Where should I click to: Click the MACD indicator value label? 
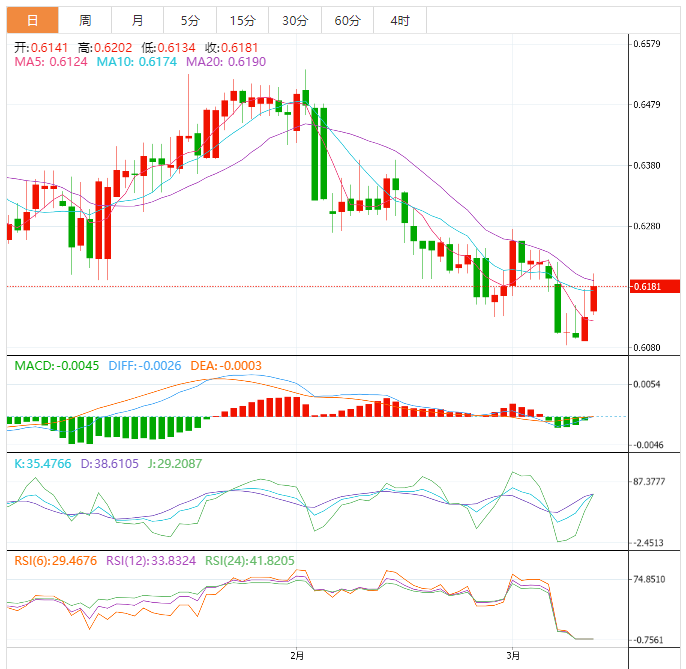coord(57,366)
